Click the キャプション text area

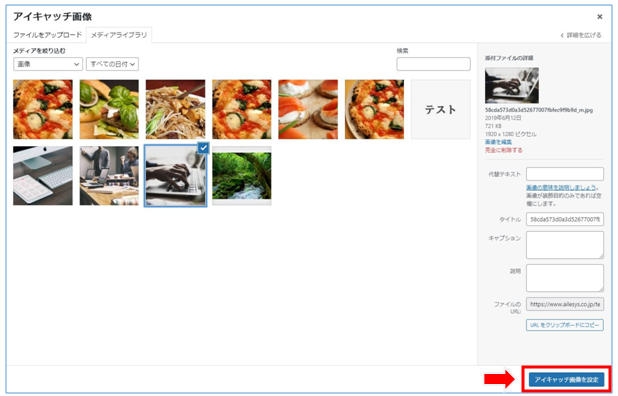[564, 245]
